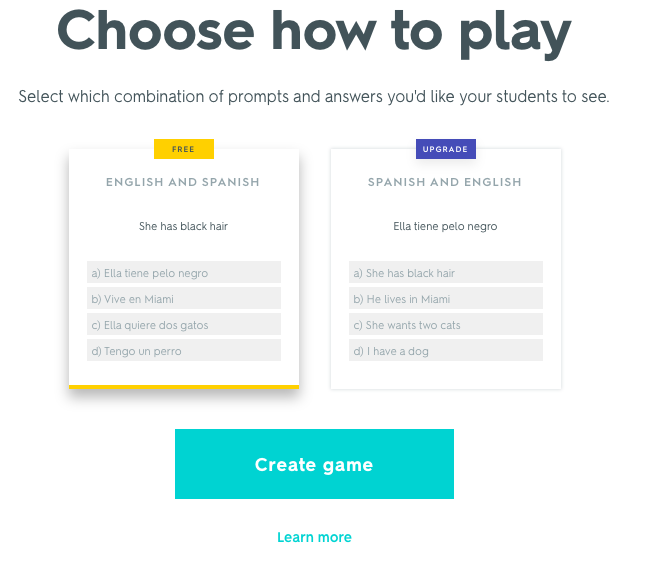
Task: Click the purple UPGRADE badge
Action: click(x=445, y=149)
